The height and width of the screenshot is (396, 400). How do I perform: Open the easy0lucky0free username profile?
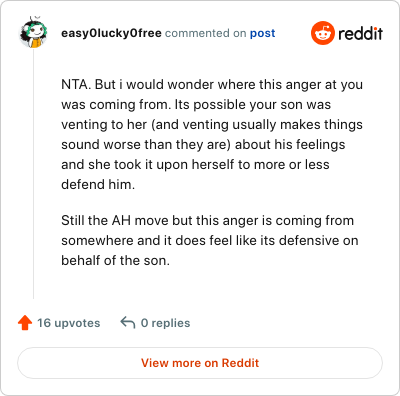coord(111,33)
